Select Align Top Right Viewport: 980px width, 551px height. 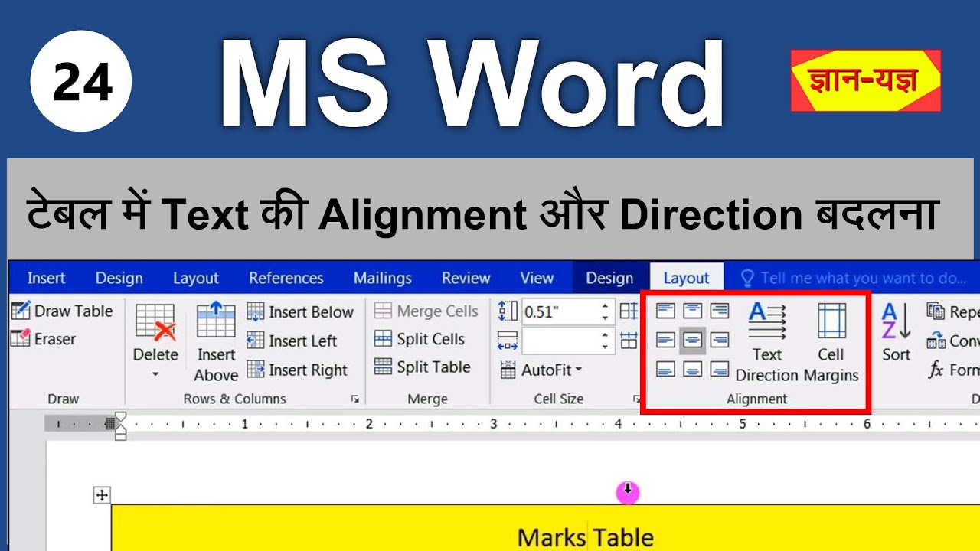tap(719, 311)
